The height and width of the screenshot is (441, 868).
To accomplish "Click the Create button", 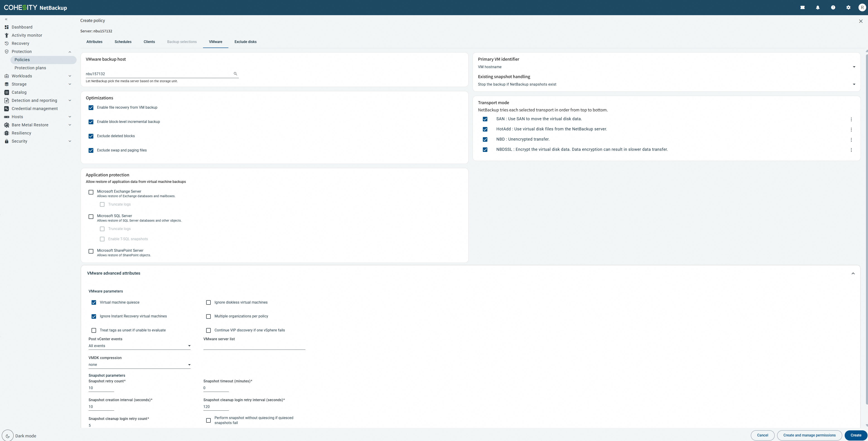I will pyautogui.click(x=856, y=435).
